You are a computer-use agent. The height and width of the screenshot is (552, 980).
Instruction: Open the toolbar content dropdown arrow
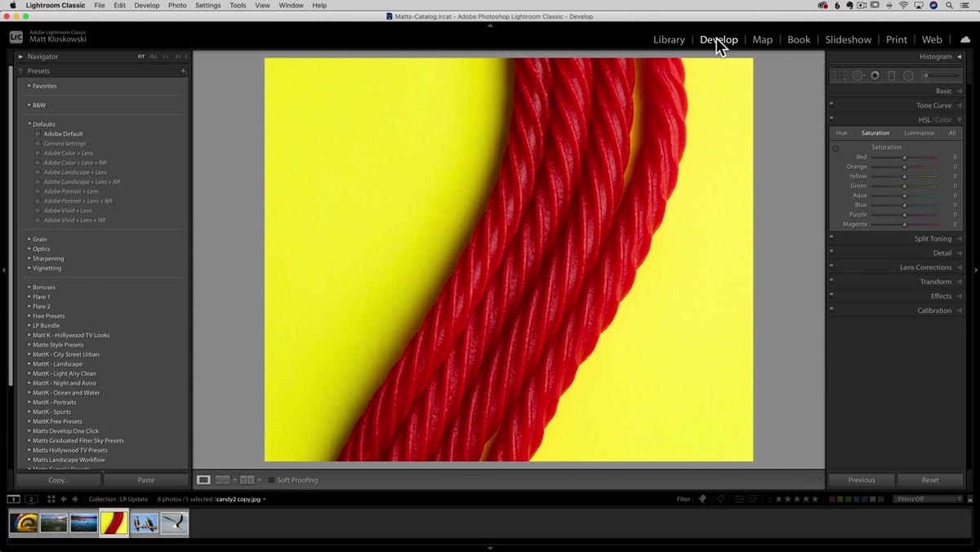[817, 480]
